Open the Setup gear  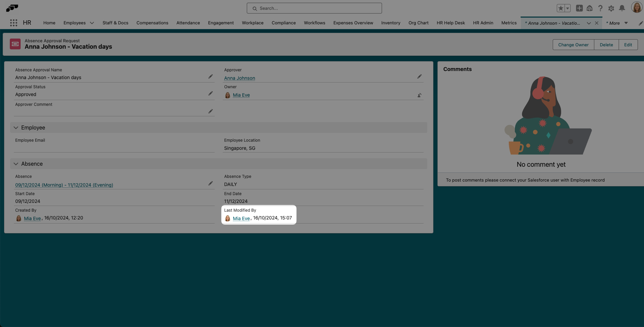(x=611, y=8)
